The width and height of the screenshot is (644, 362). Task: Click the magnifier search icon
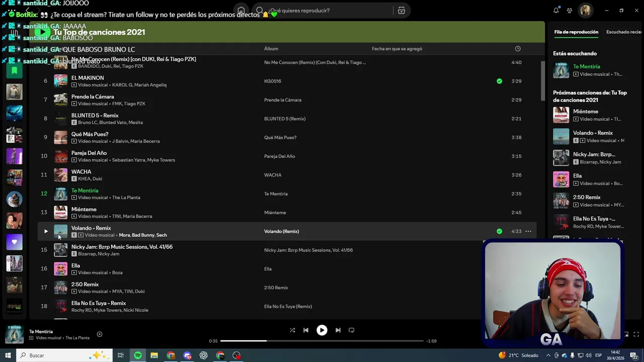coord(260,11)
